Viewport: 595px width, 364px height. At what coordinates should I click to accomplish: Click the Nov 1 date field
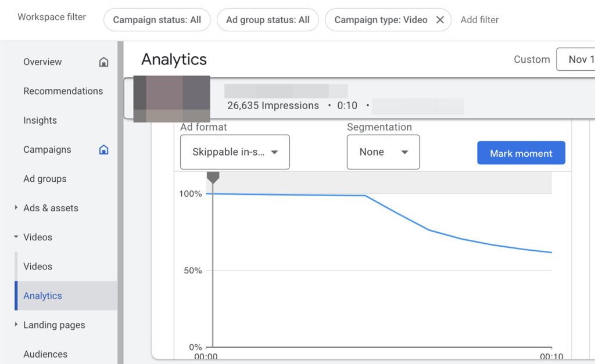tap(581, 59)
